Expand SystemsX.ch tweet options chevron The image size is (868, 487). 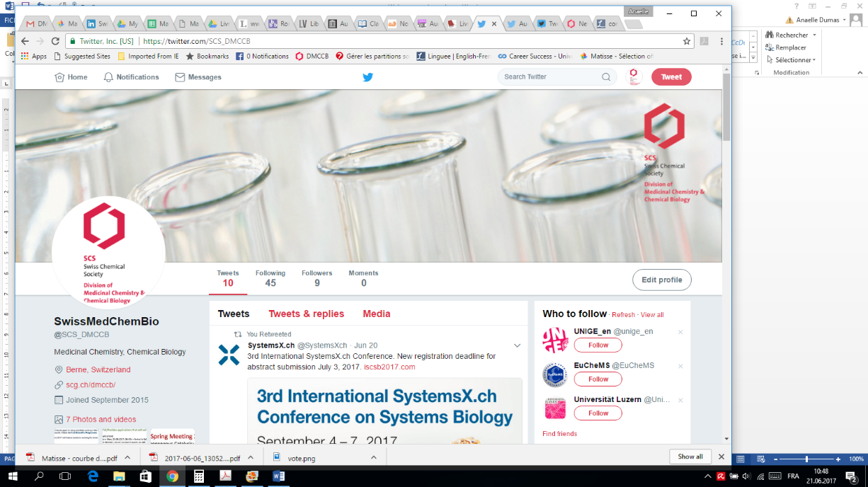517,345
